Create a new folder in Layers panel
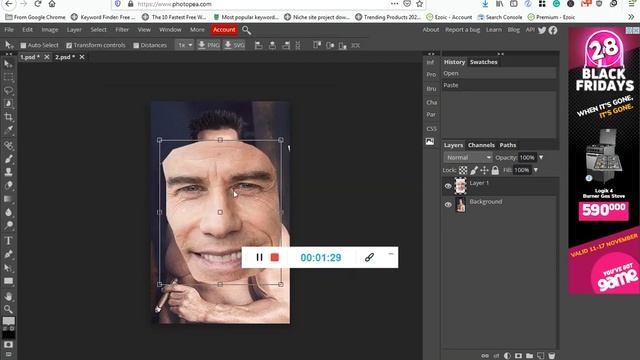The width and height of the screenshot is (640, 360). 529,356
